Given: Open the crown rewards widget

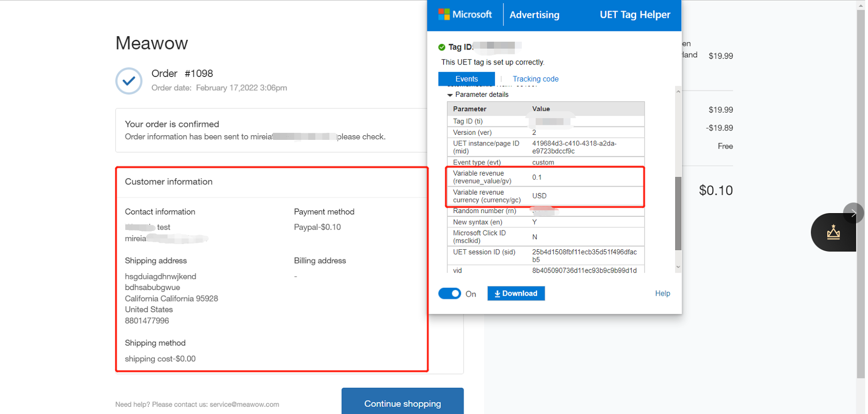Looking at the screenshot, I should pyautogui.click(x=833, y=232).
